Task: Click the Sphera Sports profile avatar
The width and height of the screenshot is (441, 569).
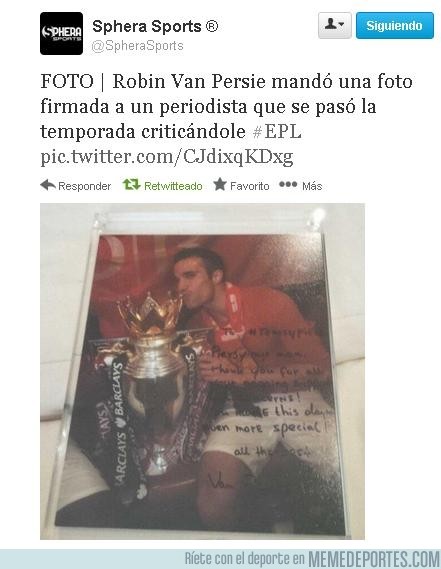Action: [61, 33]
